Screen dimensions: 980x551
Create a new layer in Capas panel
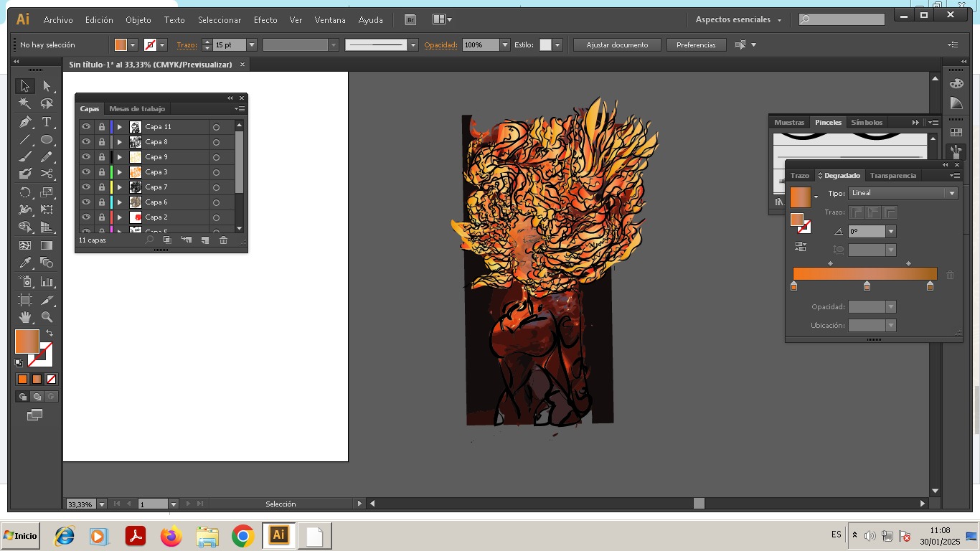(x=204, y=240)
